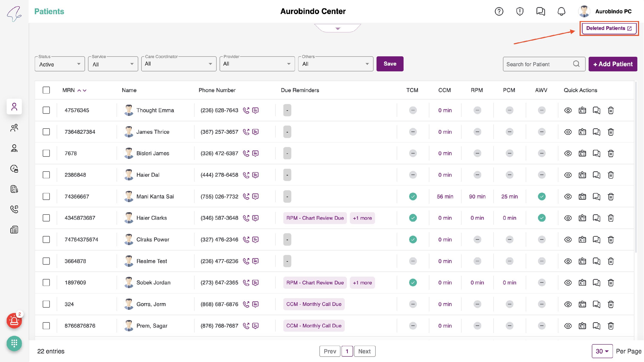Click call icon for Thought Emma
The image size is (644, 362).
(x=246, y=110)
